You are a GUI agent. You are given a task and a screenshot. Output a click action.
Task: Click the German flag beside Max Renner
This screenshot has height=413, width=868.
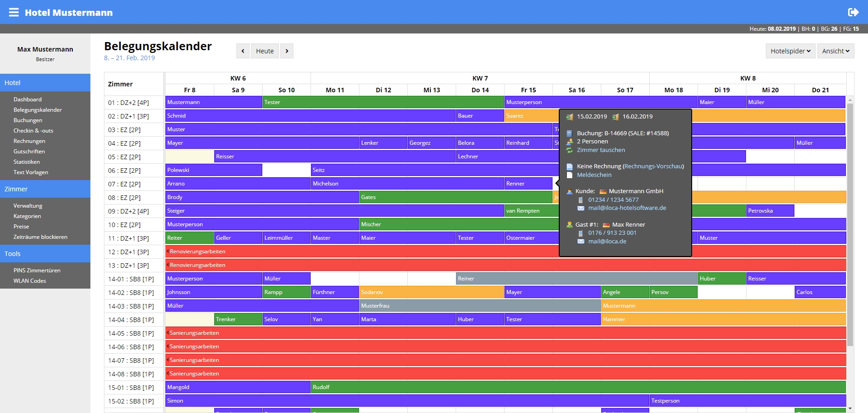[x=606, y=225]
